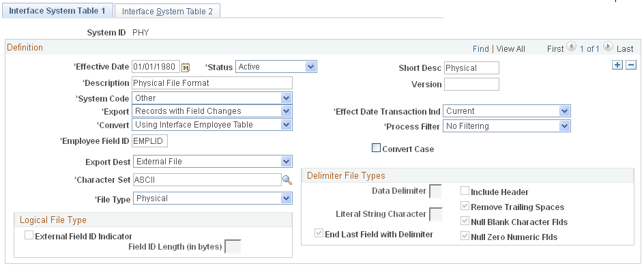
Task: Add a new definition row with plus
Action: coord(617,65)
